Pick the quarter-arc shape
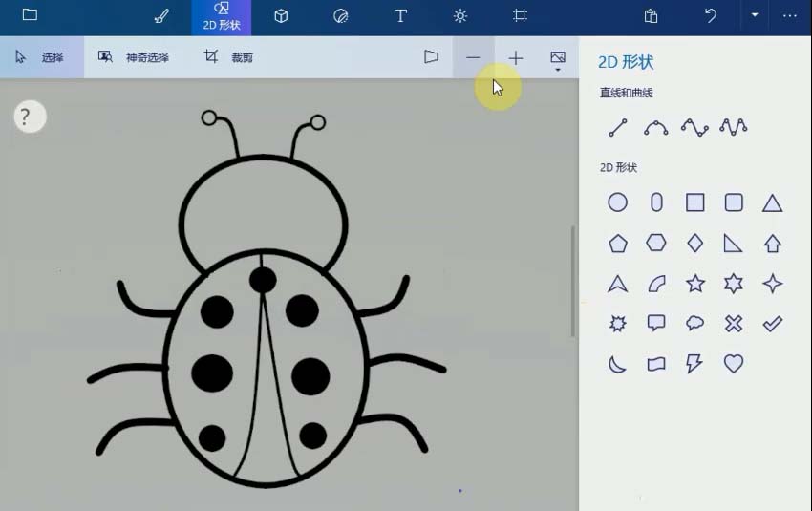The height and width of the screenshot is (511, 812). (656, 284)
